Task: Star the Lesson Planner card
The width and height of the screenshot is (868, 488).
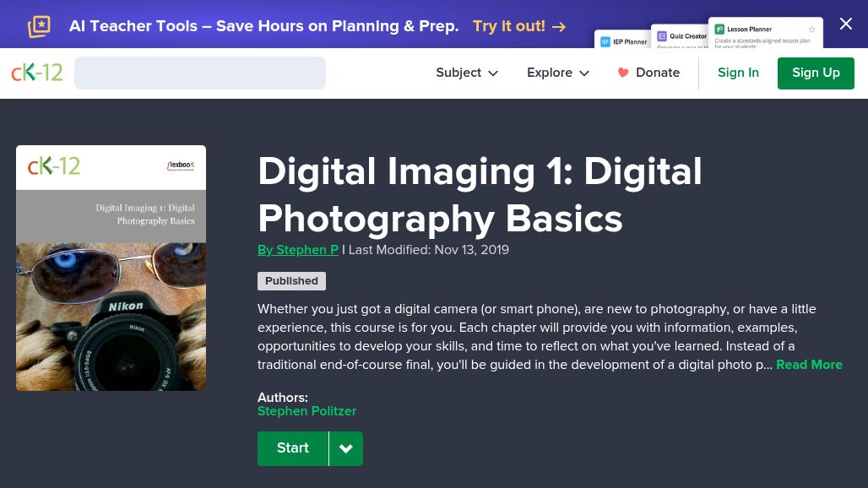Action: point(812,30)
